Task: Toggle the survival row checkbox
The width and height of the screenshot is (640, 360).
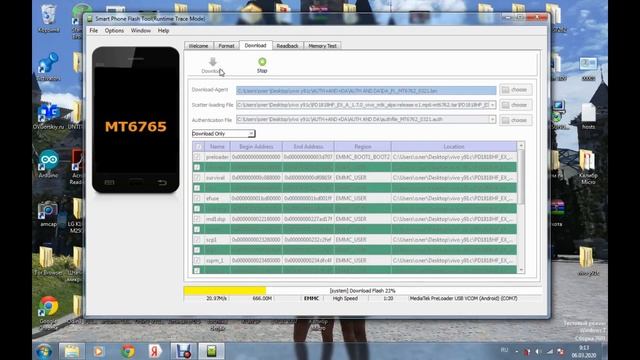Action: tap(197, 178)
